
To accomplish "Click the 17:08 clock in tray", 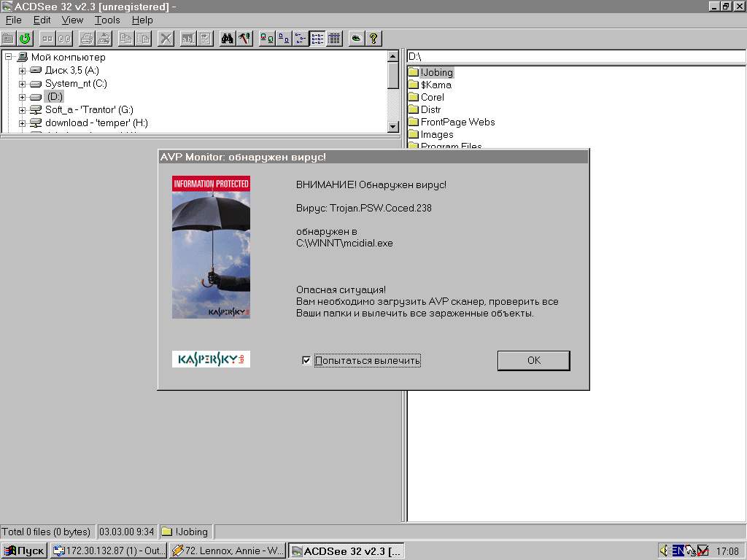I will (727, 551).
